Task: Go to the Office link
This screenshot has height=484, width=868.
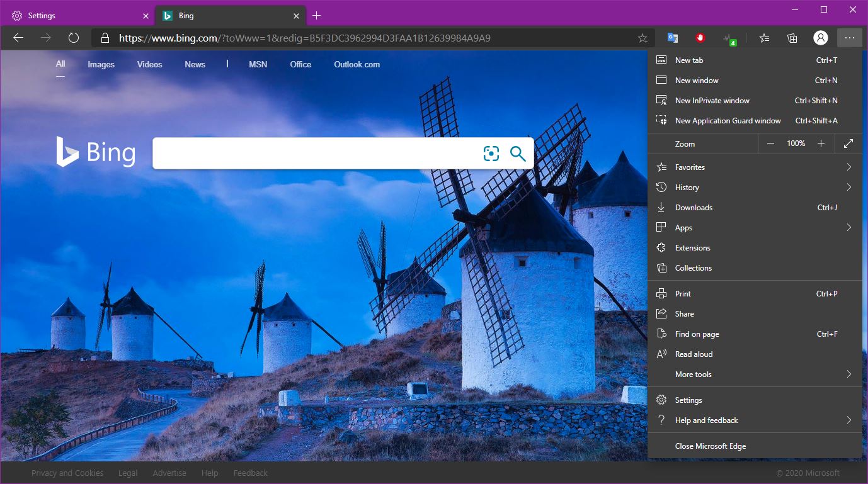Action: (300, 64)
